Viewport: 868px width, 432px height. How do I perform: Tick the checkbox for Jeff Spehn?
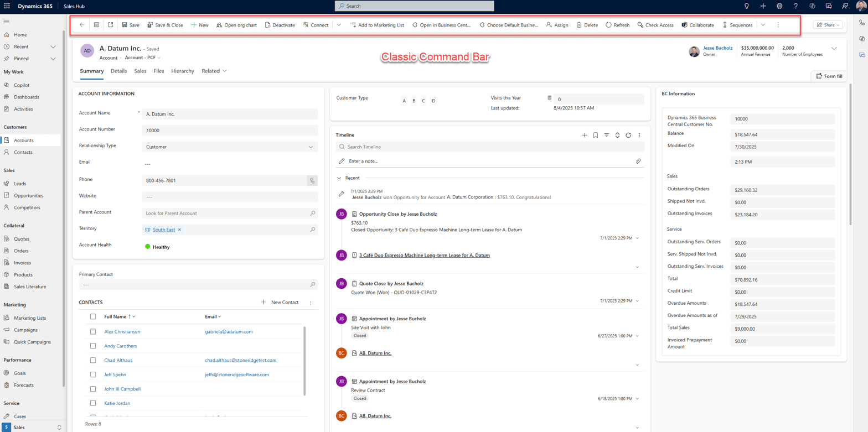pos(93,374)
